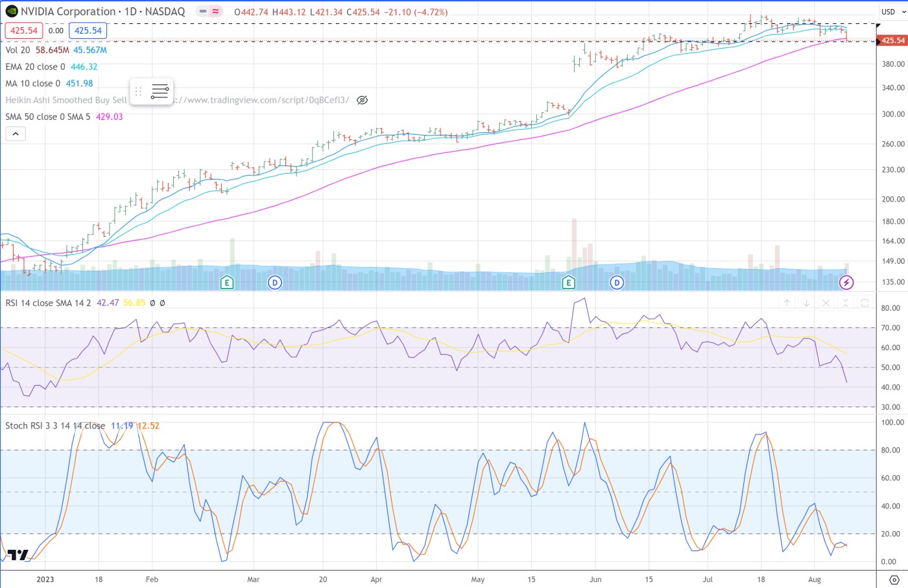Maximize the RSI pane
Image resolution: width=908 pixels, height=588 pixels.
click(865, 303)
